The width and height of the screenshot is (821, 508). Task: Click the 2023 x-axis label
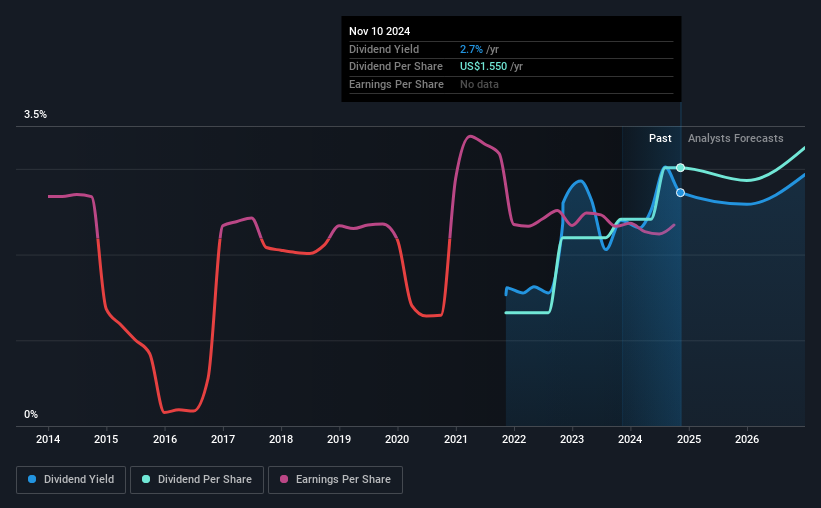(572, 439)
